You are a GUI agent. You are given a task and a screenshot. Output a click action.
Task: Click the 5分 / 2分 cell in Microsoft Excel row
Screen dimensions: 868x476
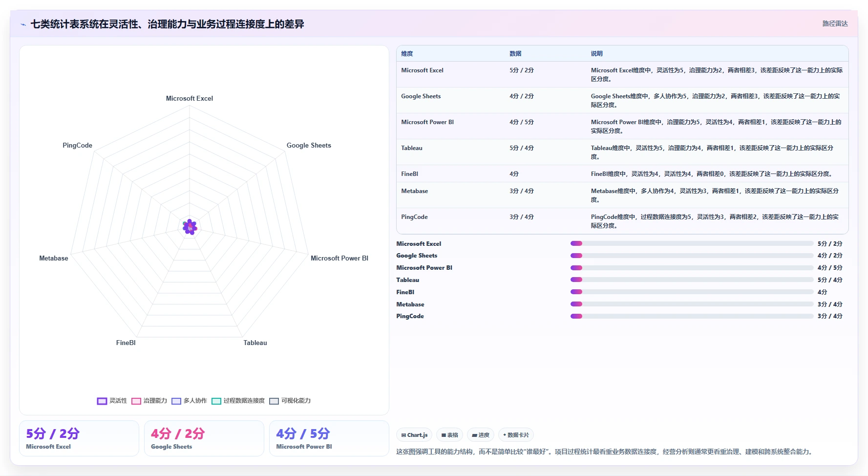coord(522,70)
